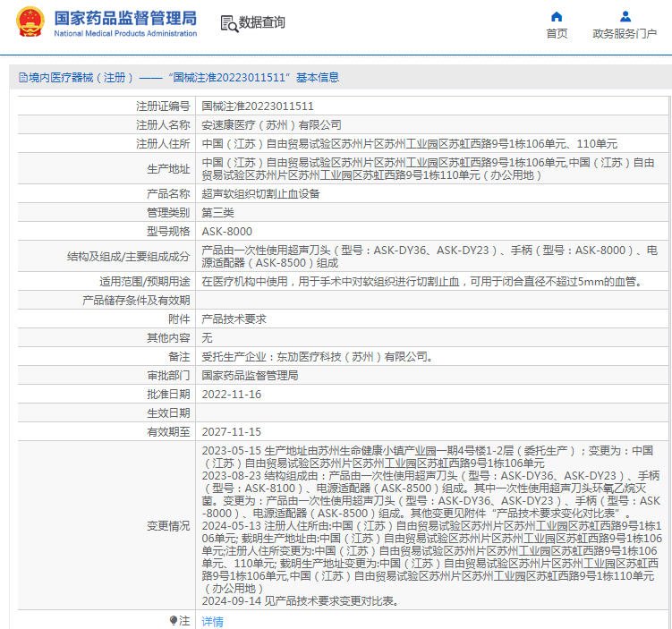Click the 政务服务门户 user icon
This screenshot has height=629, width=672.
[625, 17]
